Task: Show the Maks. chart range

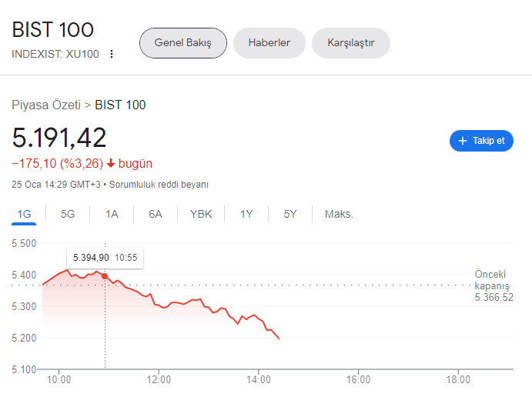Action: coord(339,214)
